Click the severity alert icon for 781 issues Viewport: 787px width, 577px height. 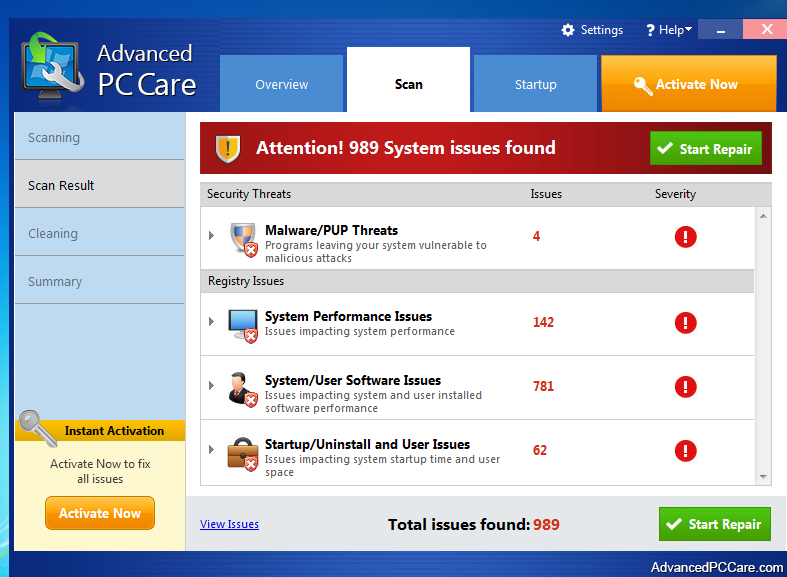click(x=685, y=386)
